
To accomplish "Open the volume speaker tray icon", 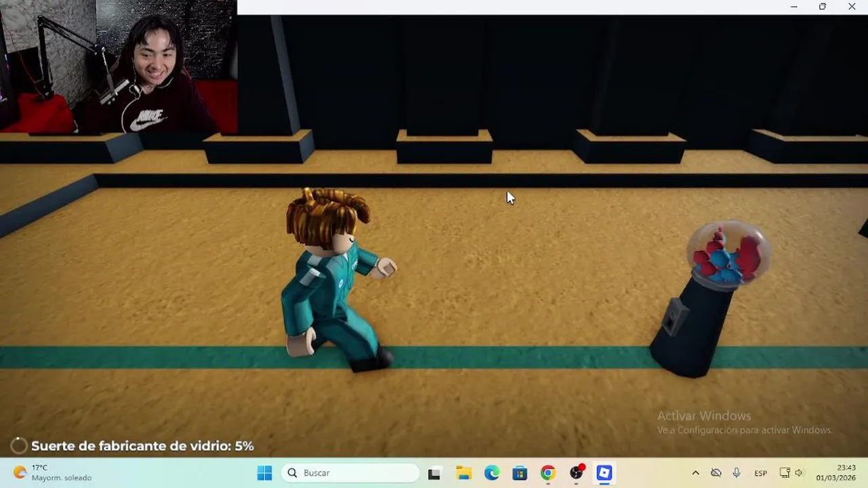I will pos(799,473).
